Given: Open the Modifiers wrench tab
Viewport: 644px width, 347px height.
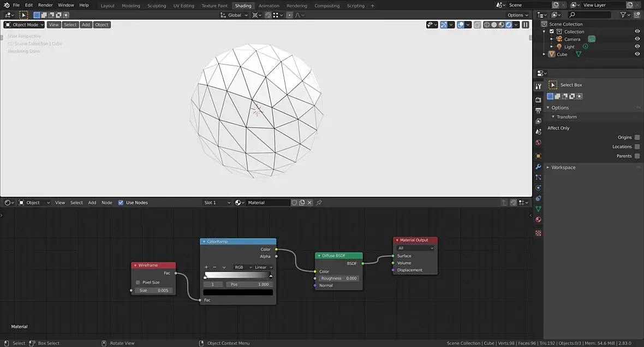Looking at the screenshot, I should click(538, 167).
